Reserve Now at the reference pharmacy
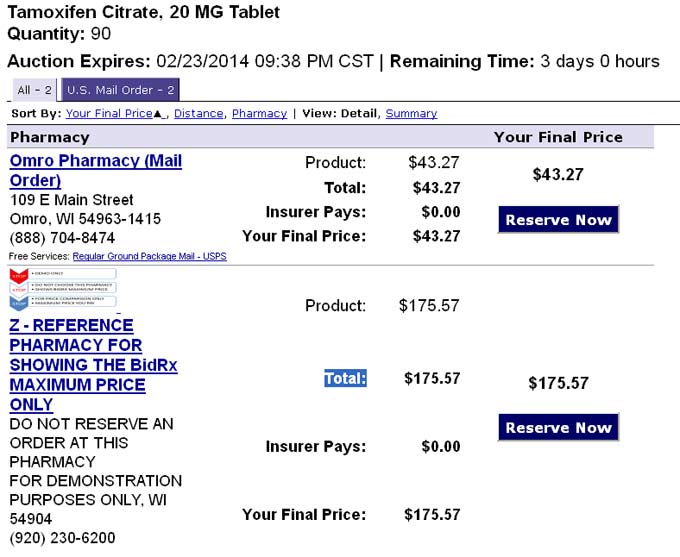Viewport: 680px width, 557px height. point(558,427)
